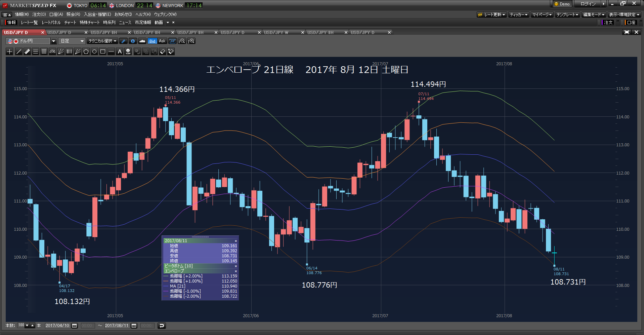
Task: Select the circle drawing tool
Action: pos(94,51)
